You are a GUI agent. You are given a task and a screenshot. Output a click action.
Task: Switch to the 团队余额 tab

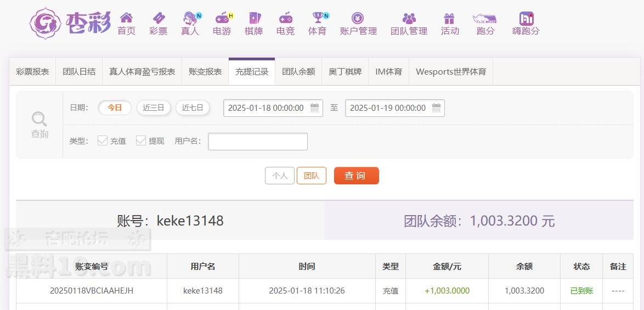pyautogui.click(x=298, y=71)
